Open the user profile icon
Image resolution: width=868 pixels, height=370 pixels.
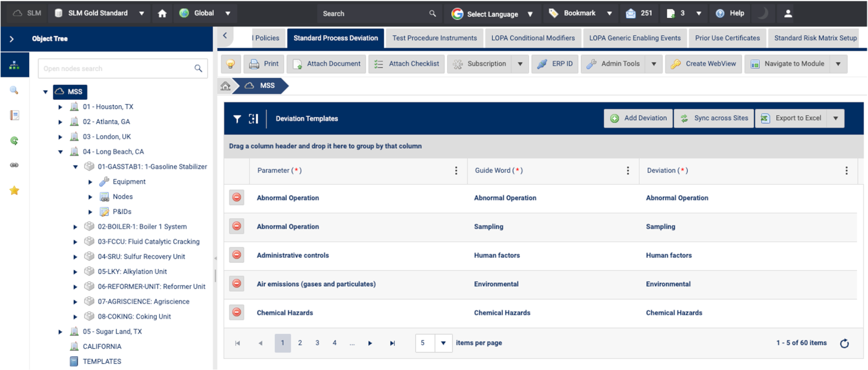click(x=788, y=13)
